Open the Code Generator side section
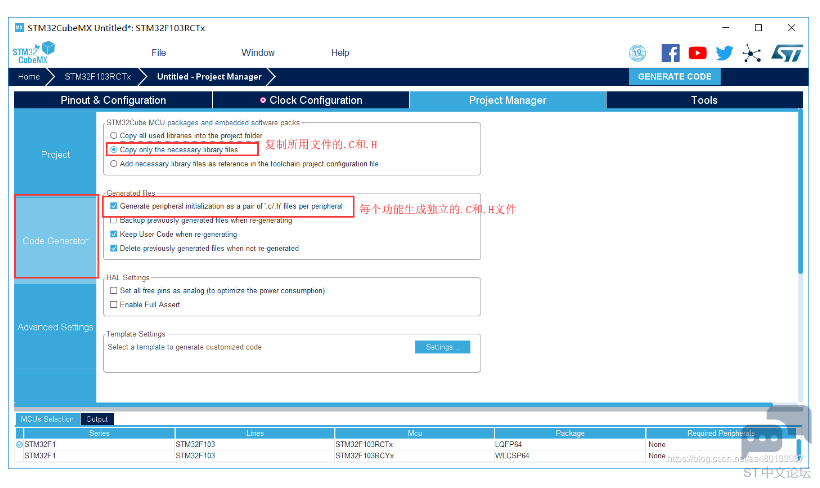Screen dimensions: 820x488 [55, 240]
